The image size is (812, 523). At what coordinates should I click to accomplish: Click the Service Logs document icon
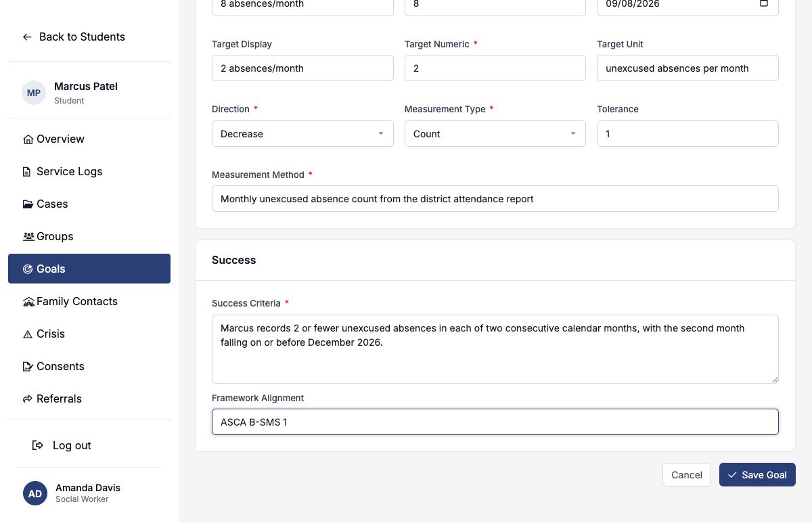(27, 172)
